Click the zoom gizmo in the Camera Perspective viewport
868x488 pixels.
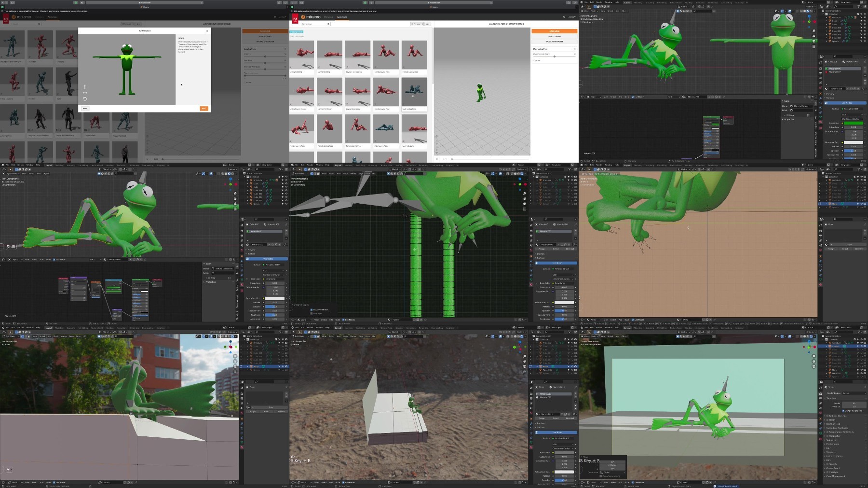point(814,356)
